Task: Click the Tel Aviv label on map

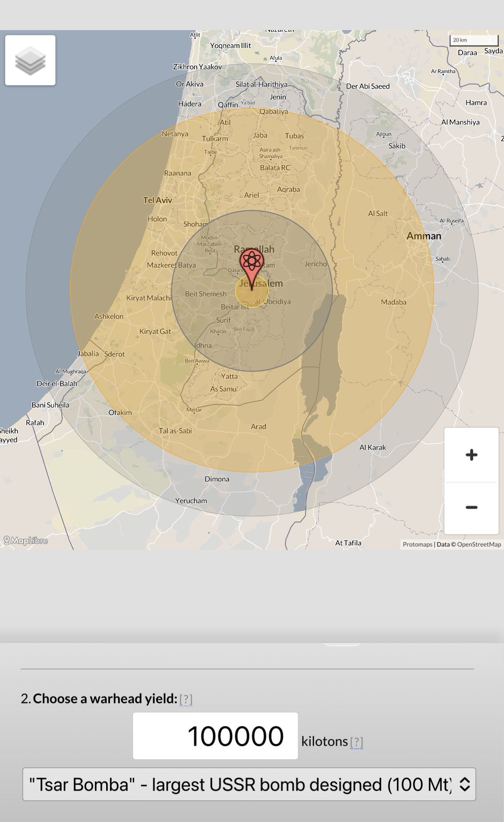Action: pyautogui.click(x=158, y=200)
